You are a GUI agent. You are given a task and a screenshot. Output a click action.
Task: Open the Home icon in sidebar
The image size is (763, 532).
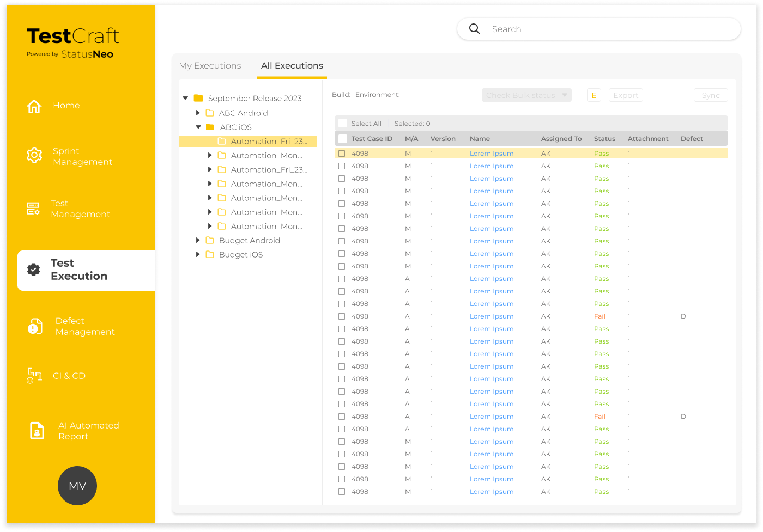[x=34, y=106]
